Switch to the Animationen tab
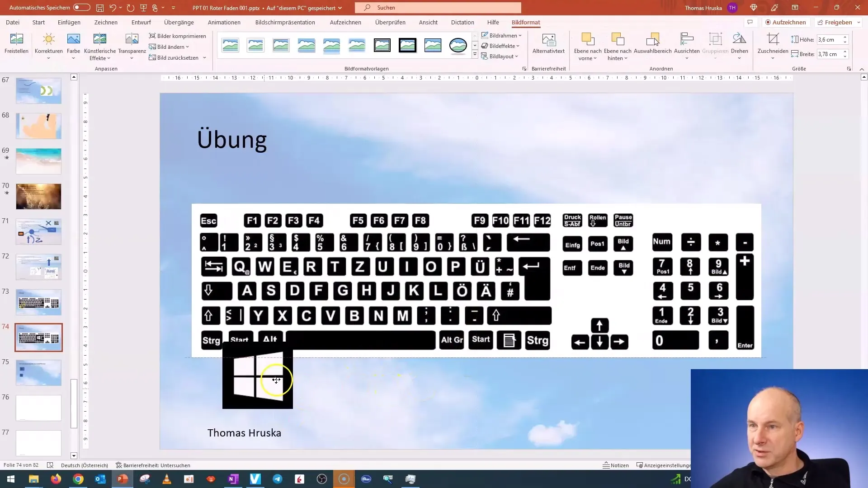 click(x=224, y=22)
